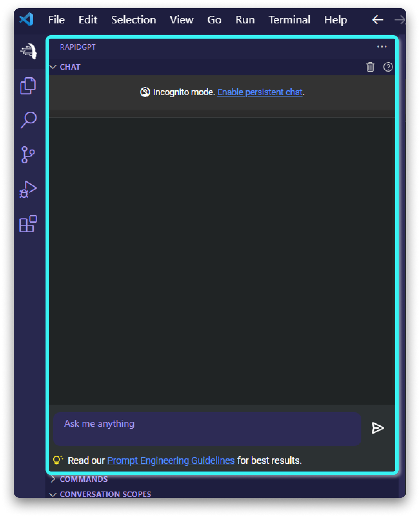The height and width of the screenshot is (517, 420).
Task: Open Prompt Engineering Guidelines link
Action: (x=171, y=460)
